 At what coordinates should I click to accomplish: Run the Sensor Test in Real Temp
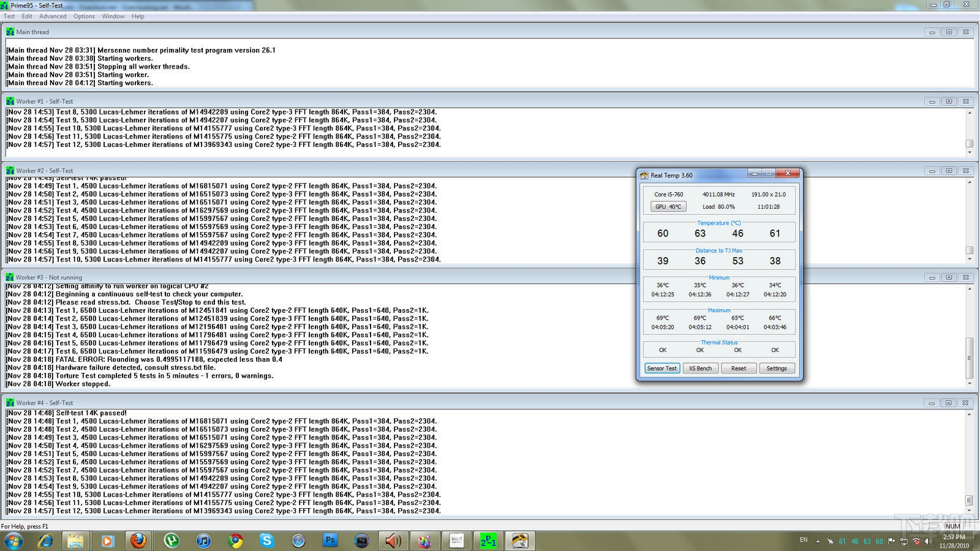(662, 368)
